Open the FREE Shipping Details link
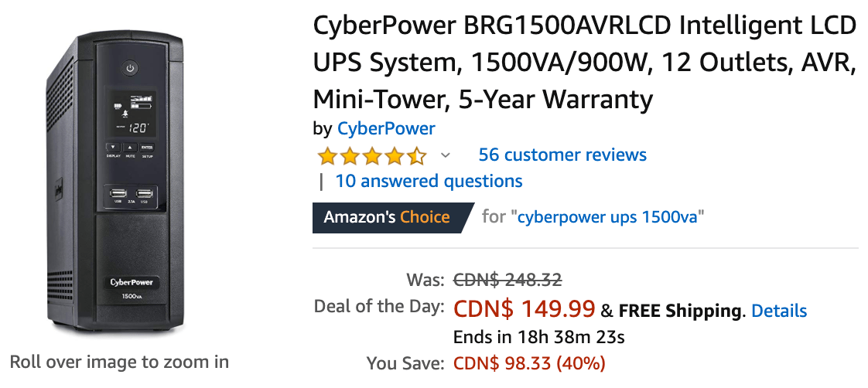Viewport: 868px width, 388px height. click(779, 311)
